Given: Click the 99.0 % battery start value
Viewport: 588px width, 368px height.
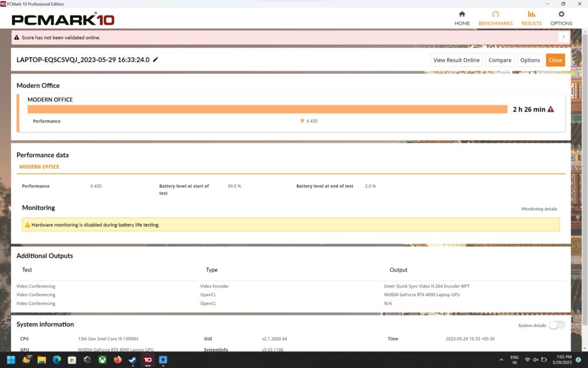Looking at the screenshot, I should (234, 186).
